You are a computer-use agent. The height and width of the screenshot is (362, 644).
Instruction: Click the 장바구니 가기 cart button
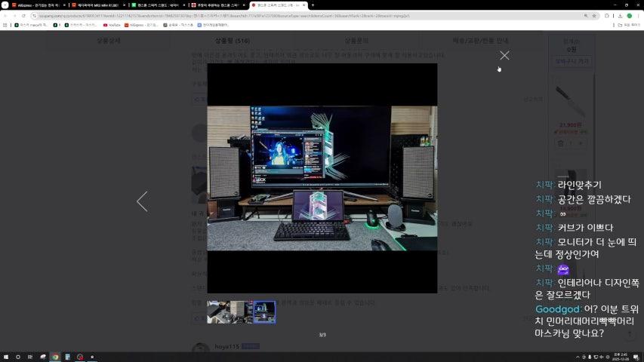(572, 61)
